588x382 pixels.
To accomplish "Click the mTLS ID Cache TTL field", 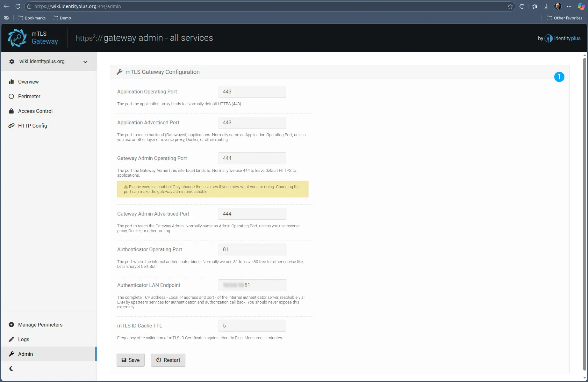I will click(x=252, y=326).
